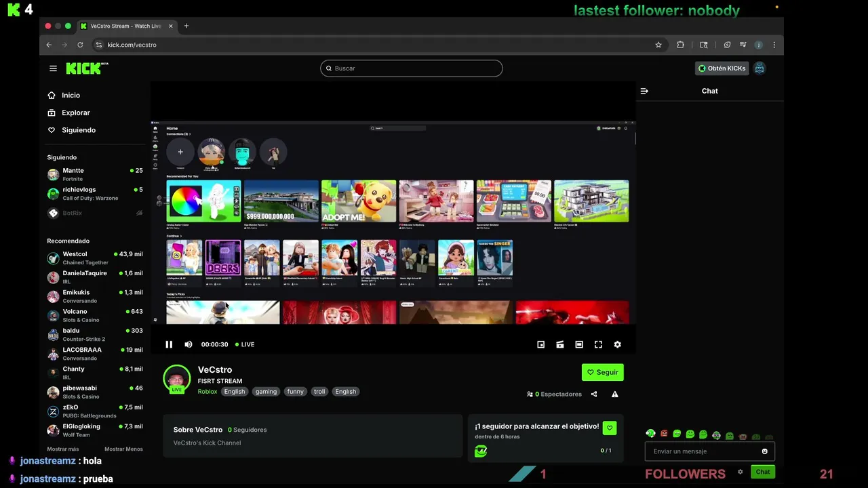Viewport: 868px width, 488px height.
Task: Click the KICK logo
Action: coord(87,68)
